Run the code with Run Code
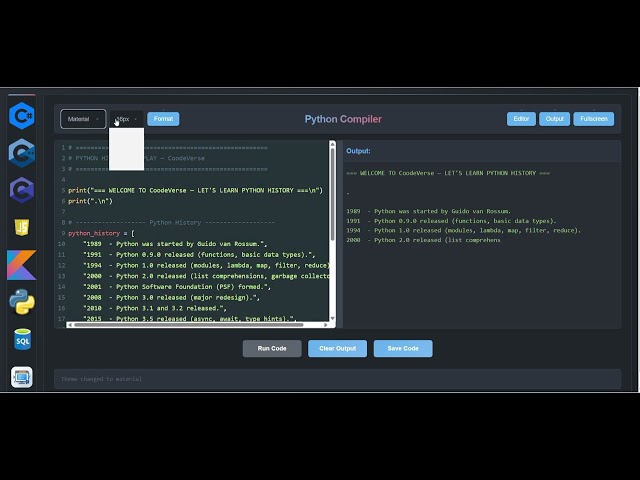This screenshot has width=640, height=480. 272,348
